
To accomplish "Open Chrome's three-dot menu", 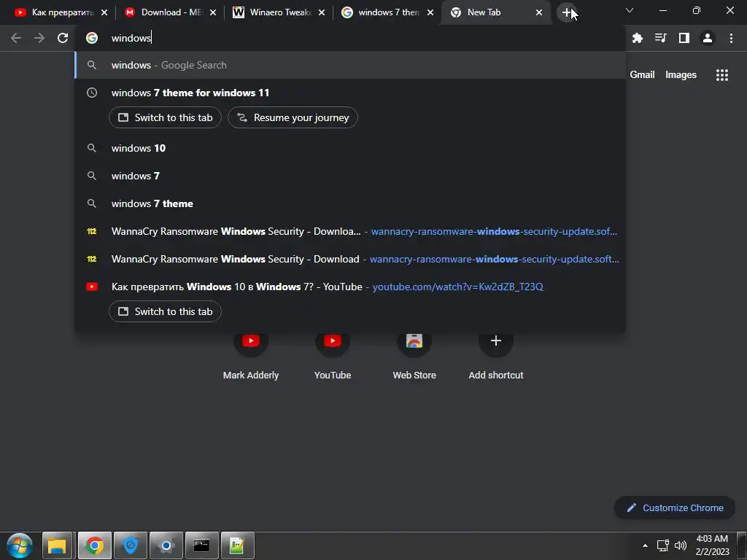I will click(731, 38).
